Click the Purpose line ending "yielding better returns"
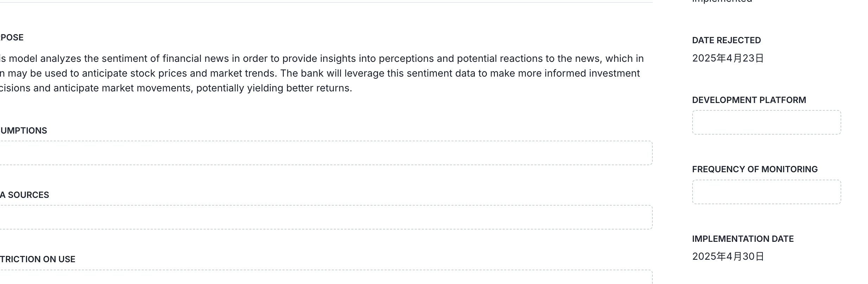Image resolution: width=868 pixels, height=284 pixels. pos(176,88)
